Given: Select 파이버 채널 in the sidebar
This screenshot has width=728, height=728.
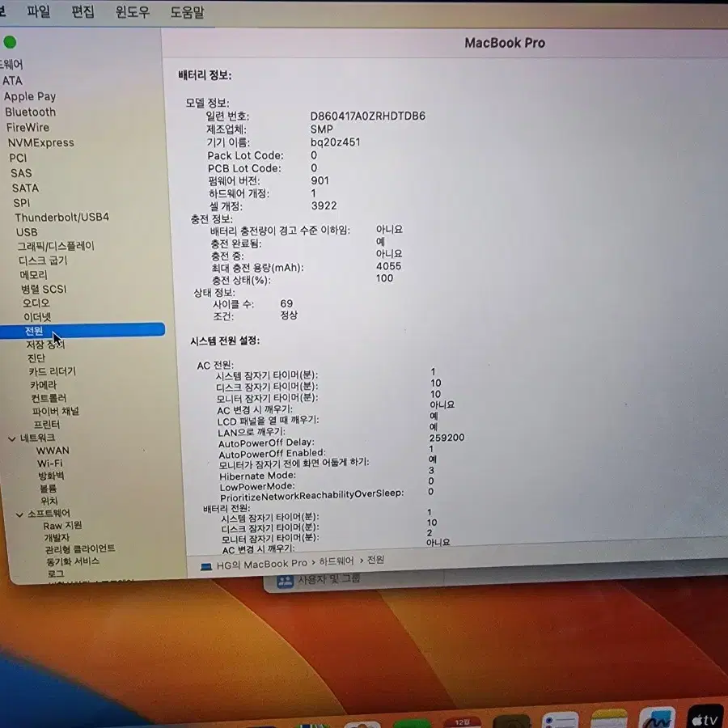Looking at the screenshot, I should click(56, 412).
